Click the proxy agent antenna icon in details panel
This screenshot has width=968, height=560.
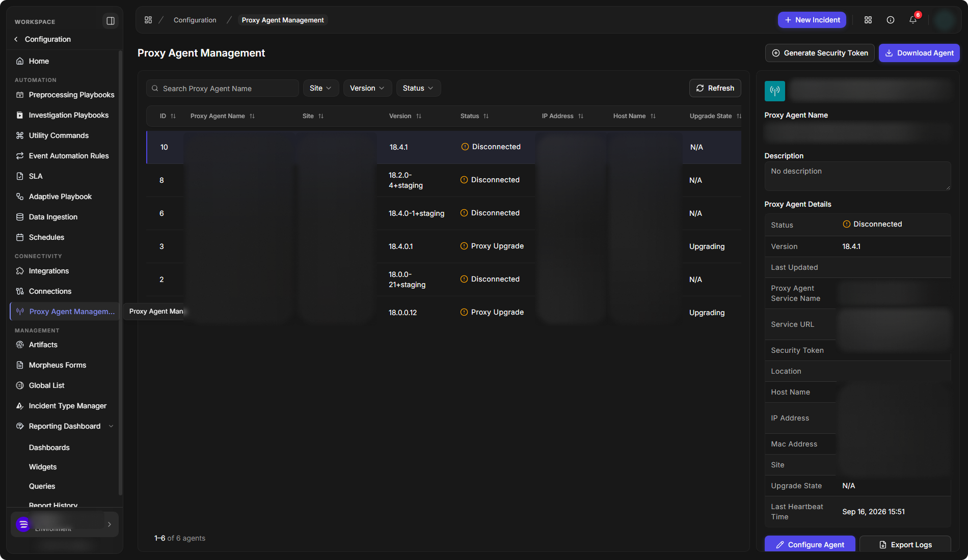point(775,91)
